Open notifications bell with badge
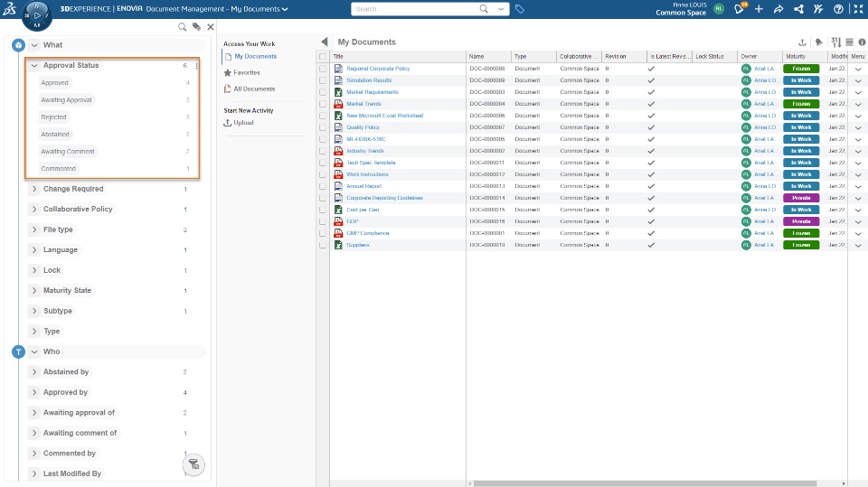Viewport: 868px width, 487px height. tap(740, 8)
